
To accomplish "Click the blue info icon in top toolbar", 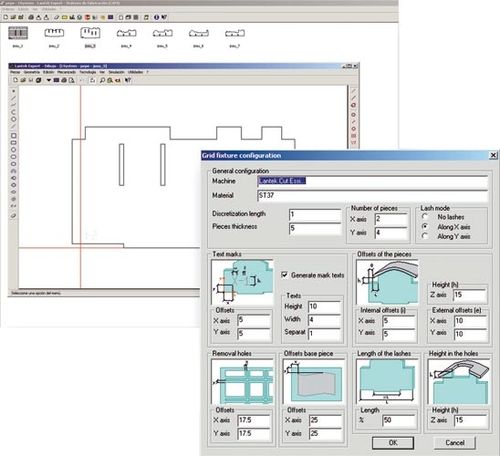I will (x=156, y=17).
